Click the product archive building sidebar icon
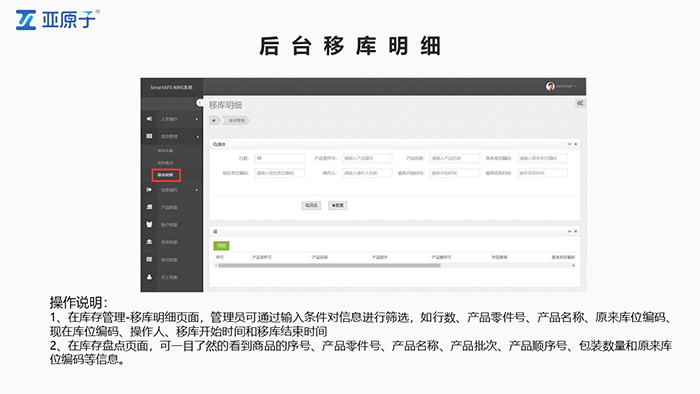Screen dimensions: 700x394 click(x=149, y=207)
